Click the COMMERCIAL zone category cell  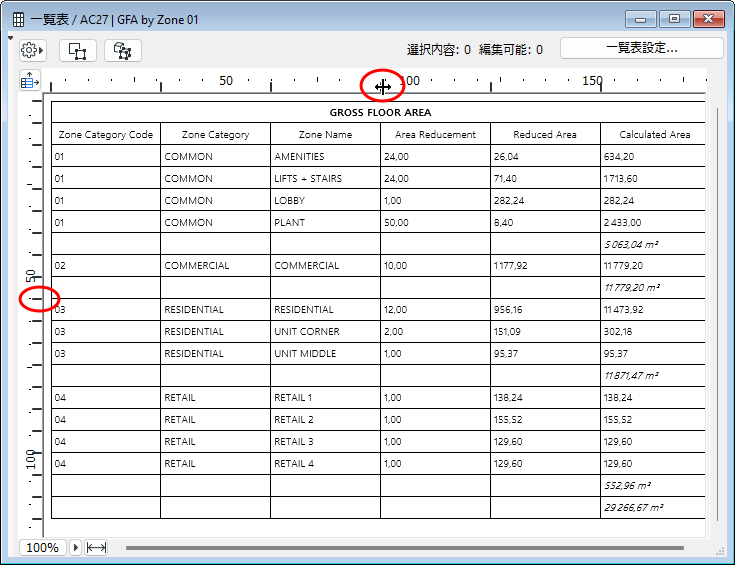tap(216, 265)
